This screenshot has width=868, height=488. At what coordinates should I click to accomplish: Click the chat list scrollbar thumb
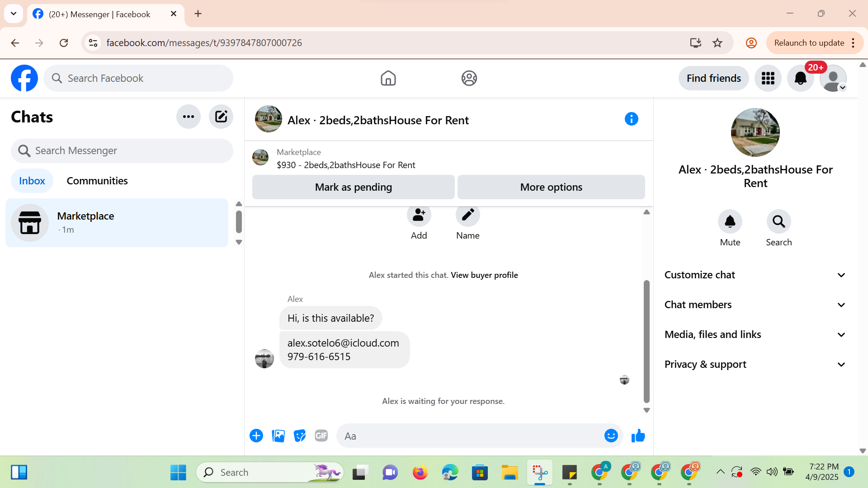(239, 222)
